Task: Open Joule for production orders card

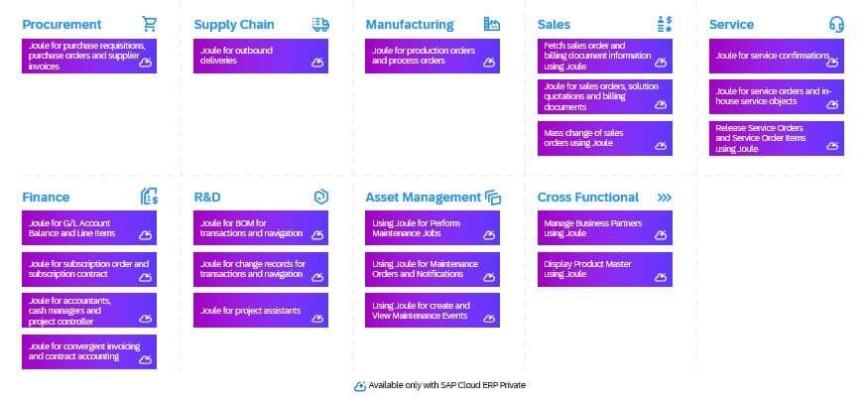Action: (432, 56)
